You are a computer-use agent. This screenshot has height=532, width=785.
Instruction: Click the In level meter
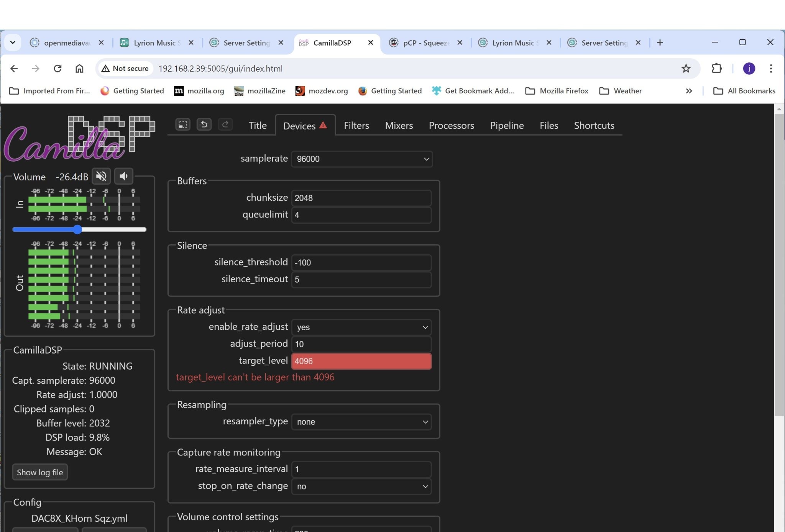pyautogui.click(x=84, y=205)
